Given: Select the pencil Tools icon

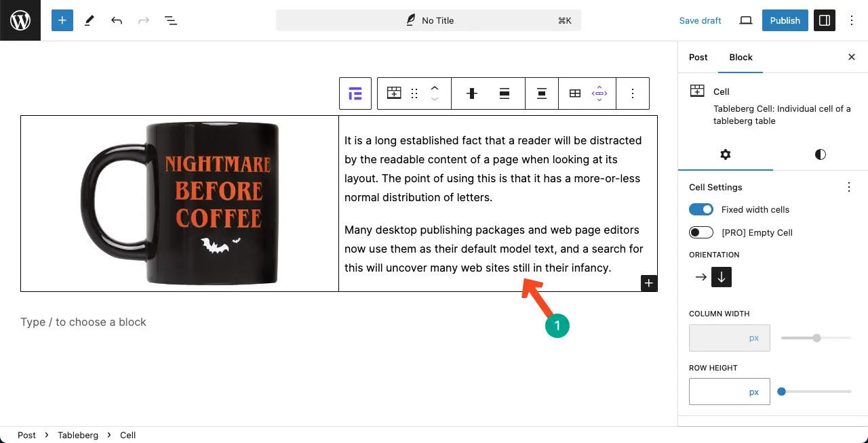Looking at the screenshot, I should pos(90,20).
